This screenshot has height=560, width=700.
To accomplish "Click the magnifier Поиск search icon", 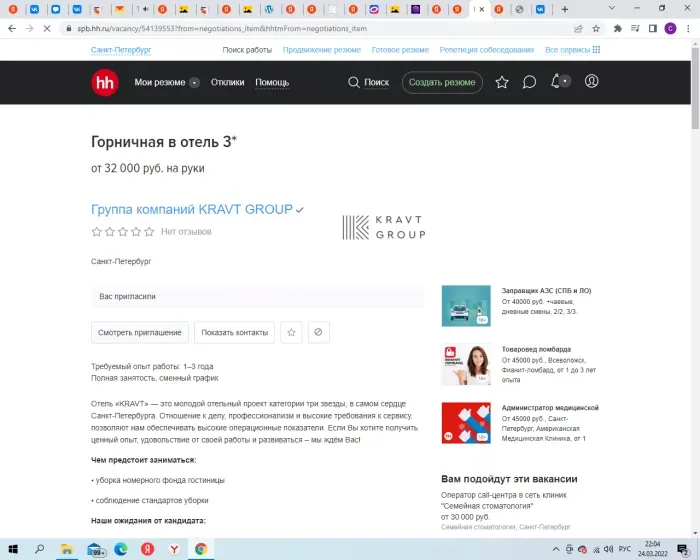I will [354, 82].
